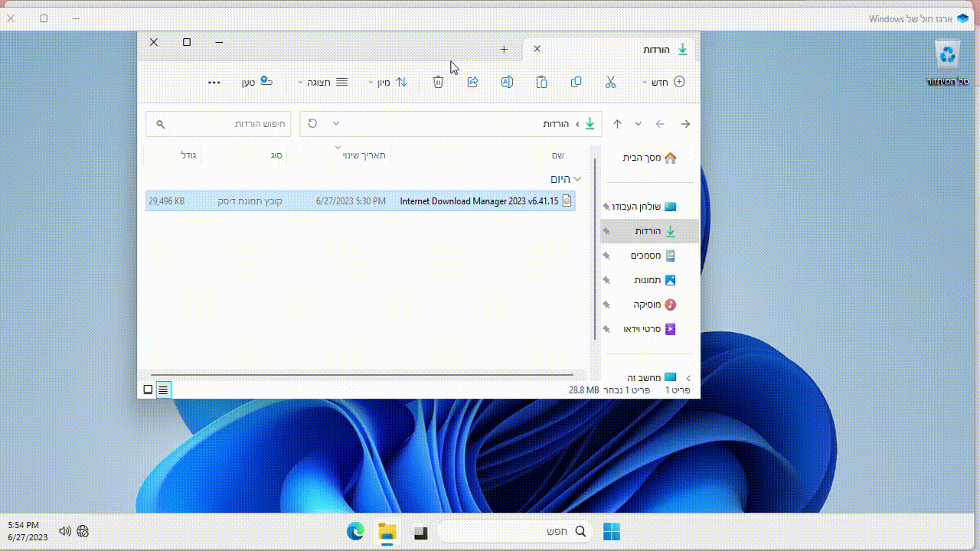
Task: Maximize the File Explorer window
Action: pyautogui.click(x=187, y=42)
